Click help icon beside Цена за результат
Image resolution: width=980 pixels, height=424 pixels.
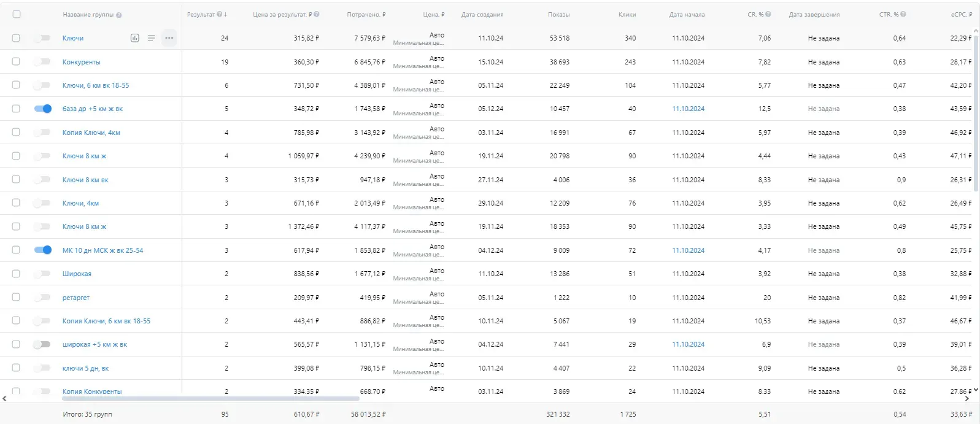click(317, 14)
